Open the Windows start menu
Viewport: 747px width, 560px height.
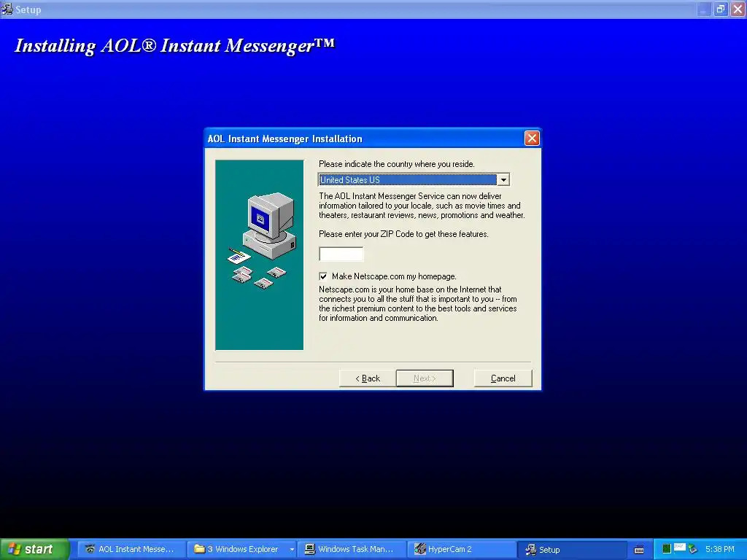pos(34,549)
